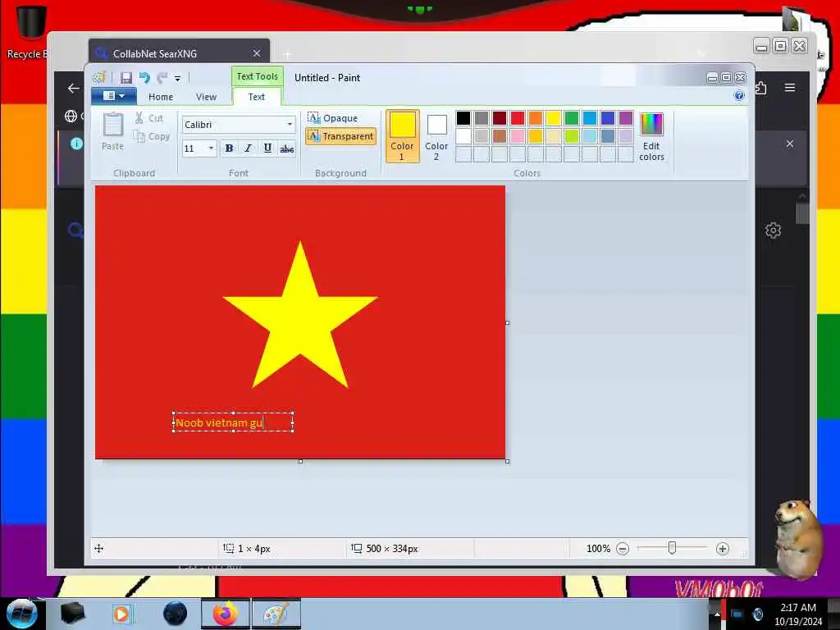This screenshot has width=840, height=630.
Task: Pick the purple color swatch
Action: tap(626, 118)
